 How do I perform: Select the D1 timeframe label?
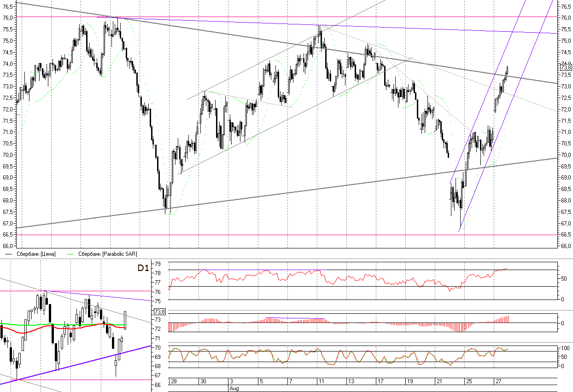143,268
